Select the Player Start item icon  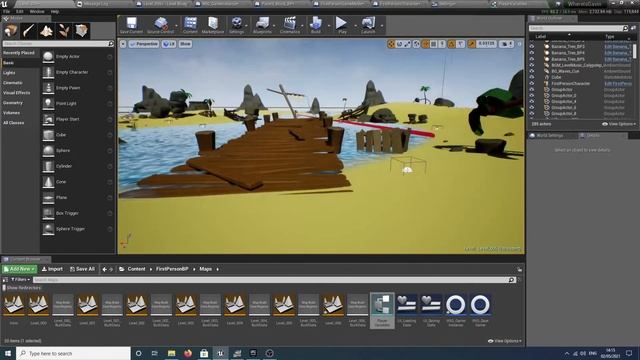(48, 119)
